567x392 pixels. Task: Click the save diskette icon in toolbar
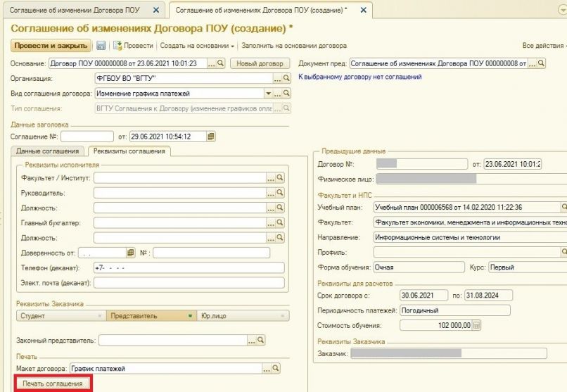pyautogui.click(x=101, y=46)
